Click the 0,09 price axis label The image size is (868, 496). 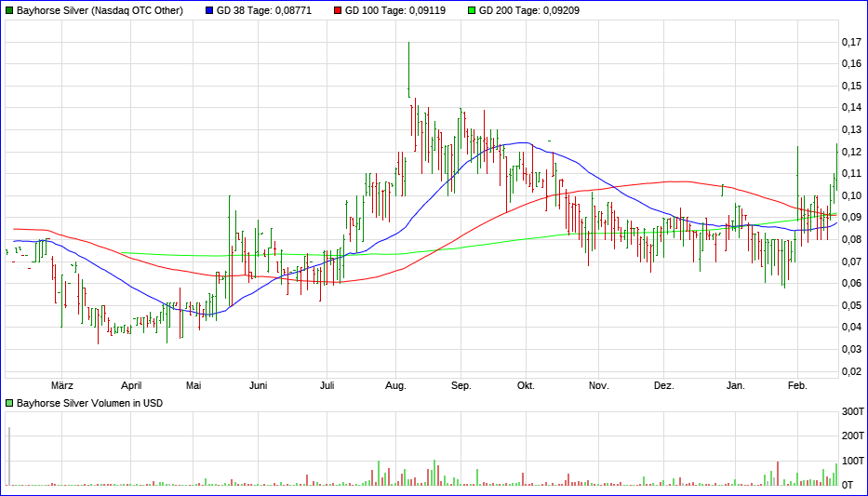coord(851,218)
